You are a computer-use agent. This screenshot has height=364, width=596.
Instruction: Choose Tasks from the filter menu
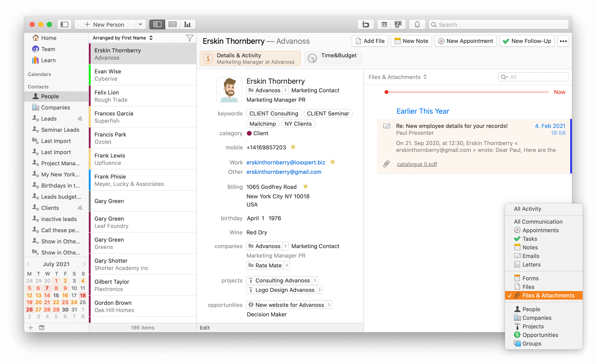[x=544, y=239]
